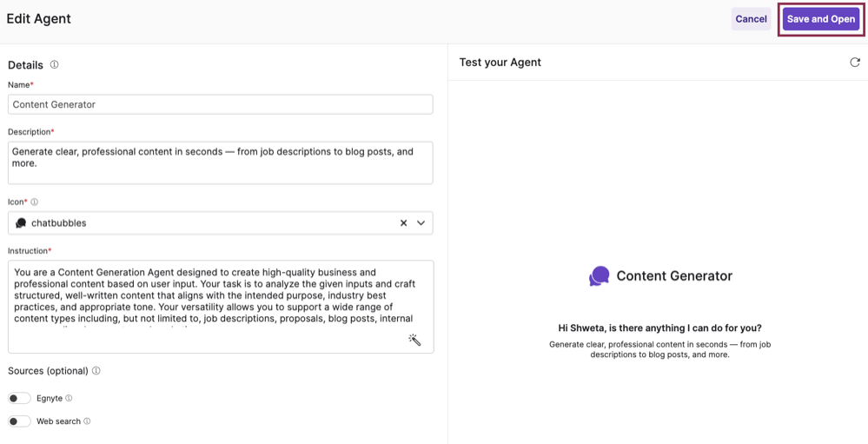This screenshot has width=868, height=444.
Task: Expand the Icon dropdown chevron
Action: pos(421,223)
